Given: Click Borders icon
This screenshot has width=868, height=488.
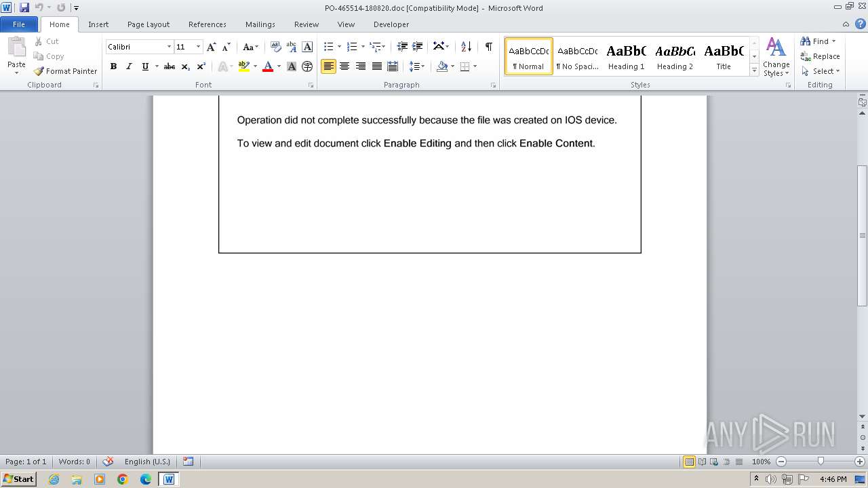Looking at the screenshot, I should [465, 66].
